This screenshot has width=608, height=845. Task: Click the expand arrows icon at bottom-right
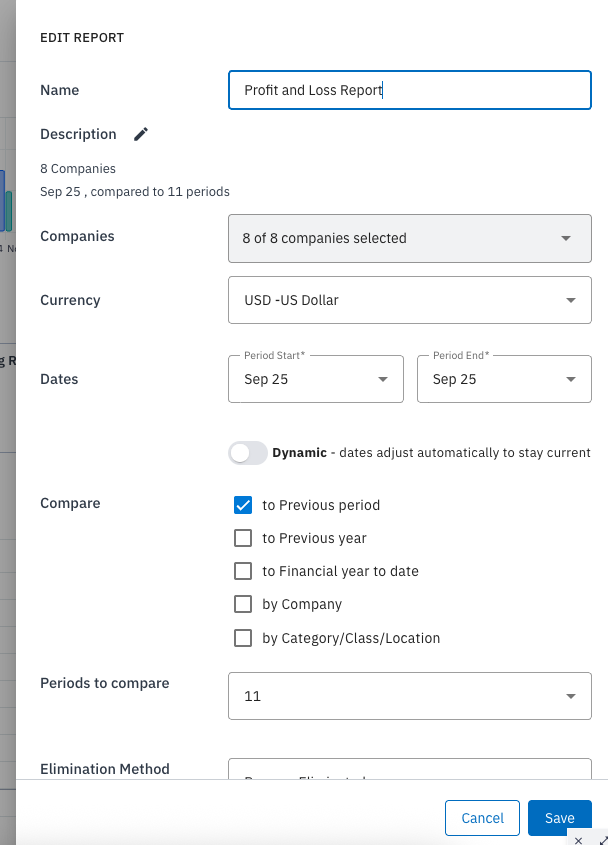[601, 840]
